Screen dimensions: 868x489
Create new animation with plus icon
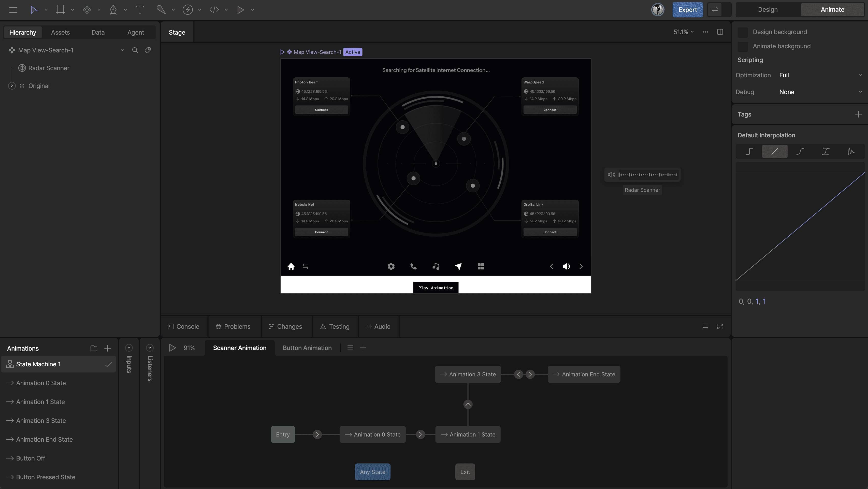tap(108, 348)
